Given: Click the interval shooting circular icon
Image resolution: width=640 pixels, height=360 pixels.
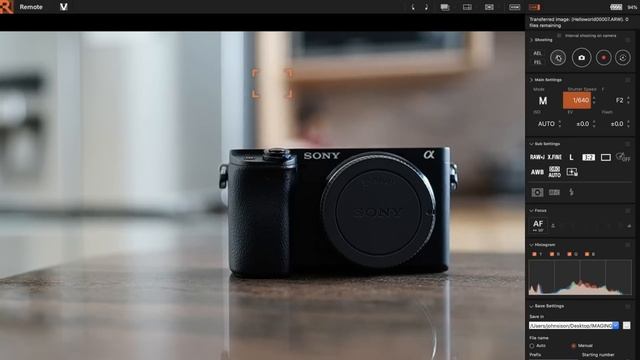Looking at the screenshot, I should [622, 58].
